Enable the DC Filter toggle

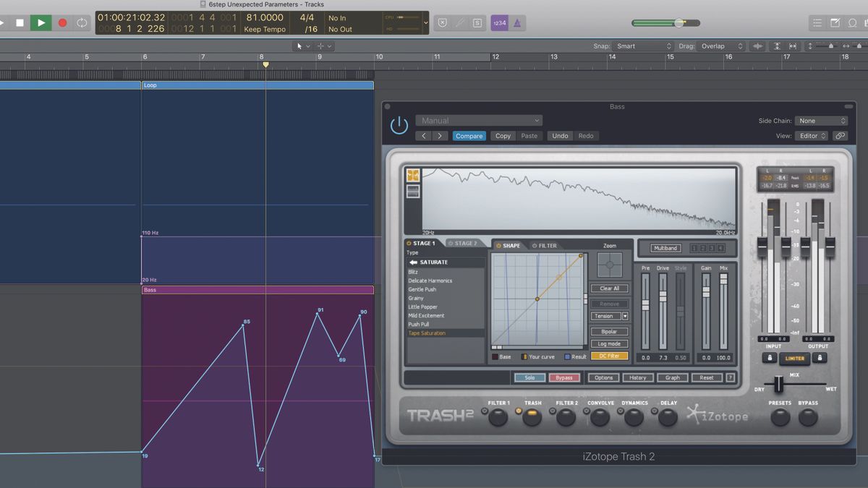pos(608,356)
